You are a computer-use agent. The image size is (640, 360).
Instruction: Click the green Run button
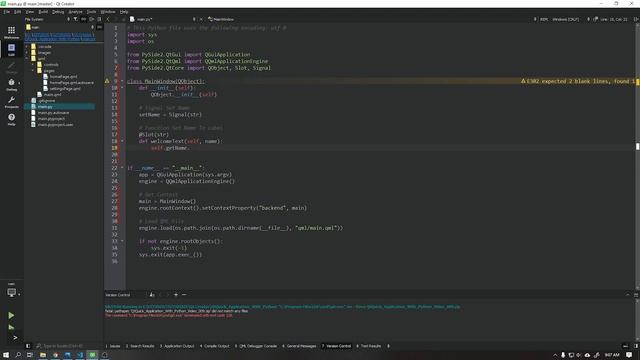click(x=11, y=315)
